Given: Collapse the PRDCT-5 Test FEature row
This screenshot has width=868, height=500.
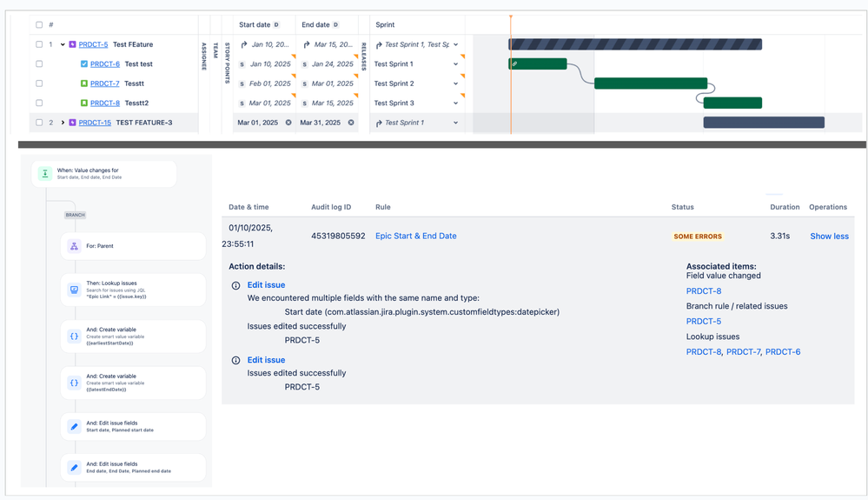Looking at the screenshot, I should (x=63, y=44).
